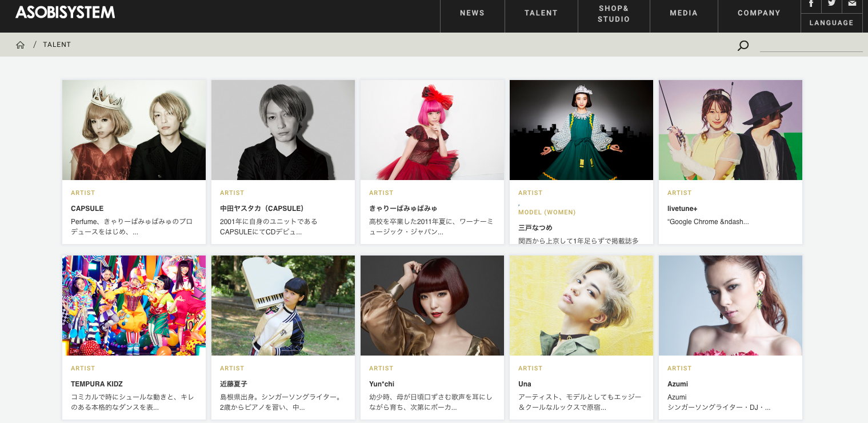Click the livetune+ artist title
Image resolution: width=868 pixels, height=423 pixels.
click(682, 209)
